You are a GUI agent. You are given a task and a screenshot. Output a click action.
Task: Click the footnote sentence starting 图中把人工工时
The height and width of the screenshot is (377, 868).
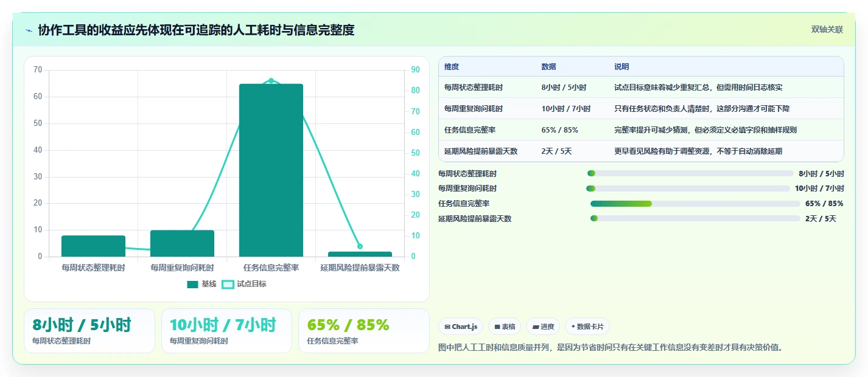click(610, 348)
